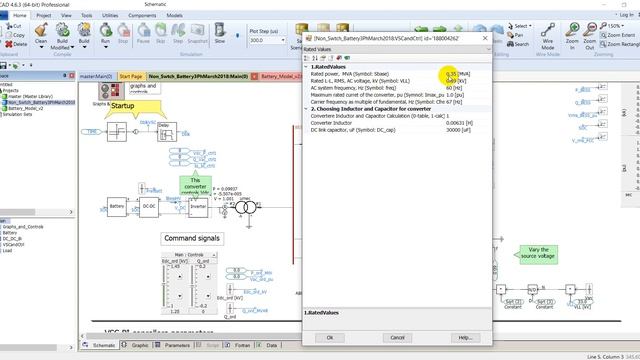Open the Build Modified dropdown arrow
Screen dimensions: 640x360
pos(72,47)
